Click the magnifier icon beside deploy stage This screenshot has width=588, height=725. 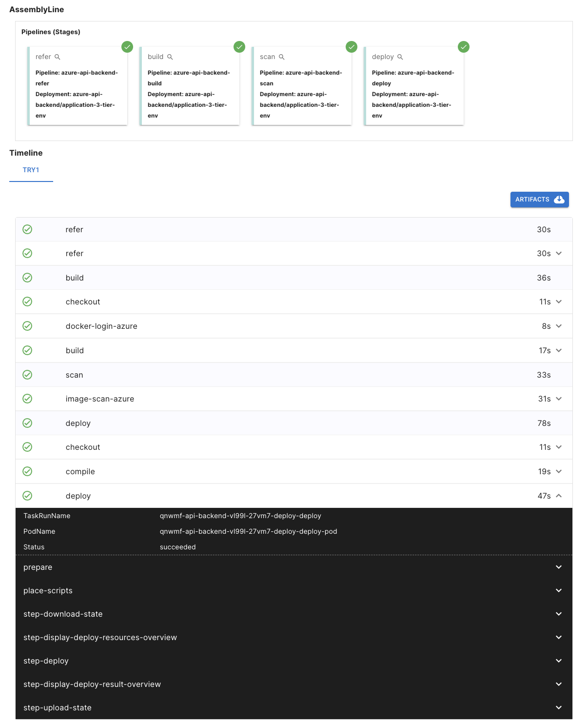[x=400, y=57]
